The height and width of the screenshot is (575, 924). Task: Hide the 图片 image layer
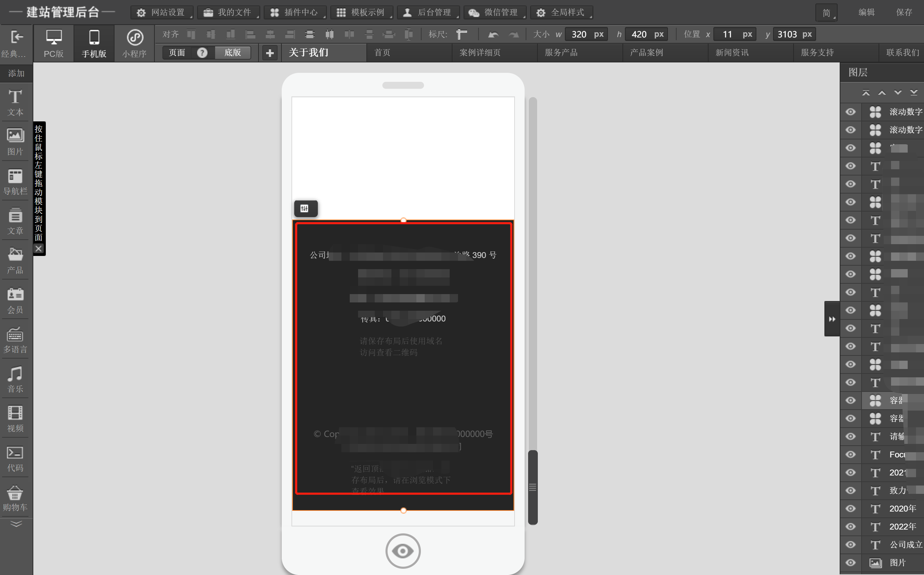click(850, 563)
